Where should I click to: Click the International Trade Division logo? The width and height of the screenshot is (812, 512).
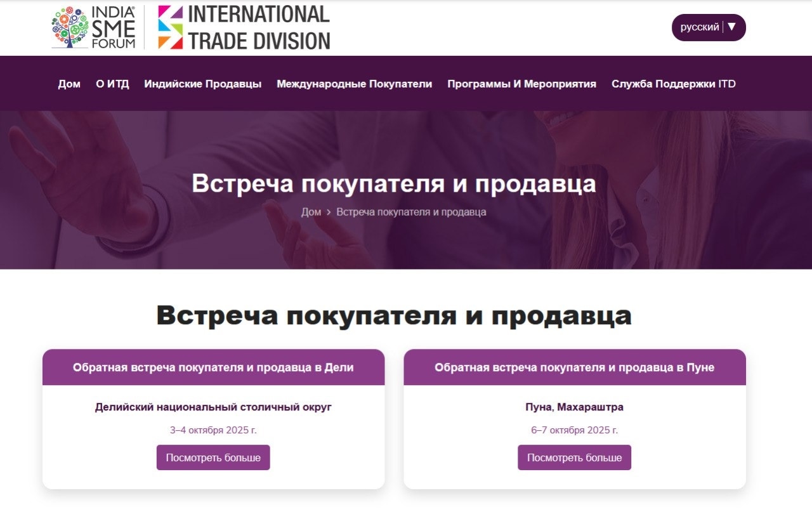pyautogui.click(x=244, y=28)
